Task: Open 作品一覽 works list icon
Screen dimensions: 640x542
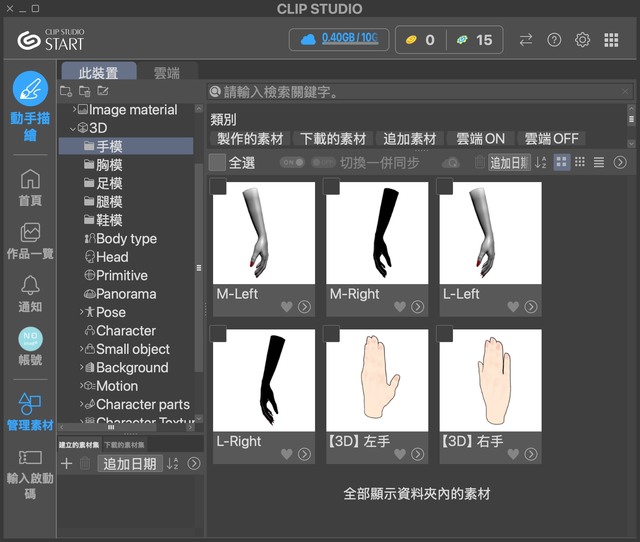Action: coord(30,232)
